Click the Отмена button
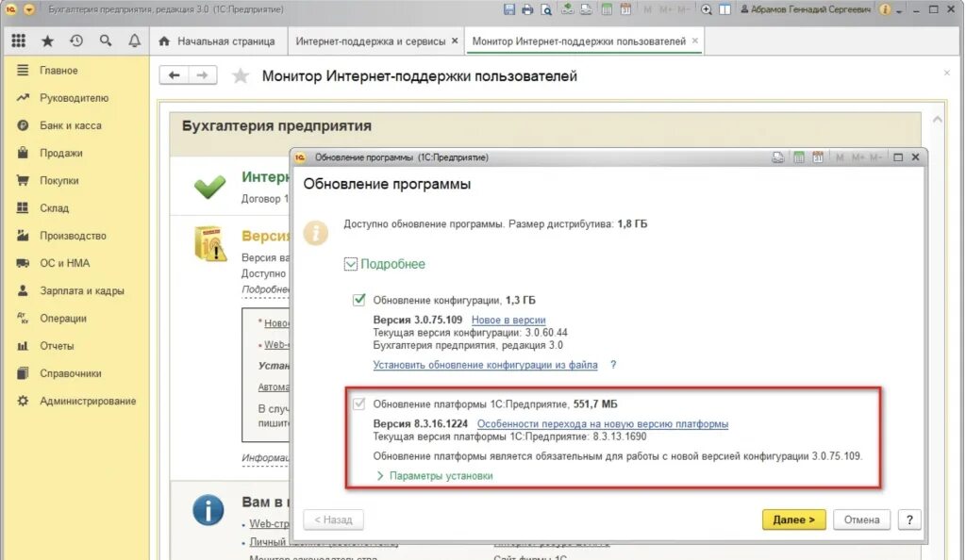The height and width of the screenshot is (560, 966). [861, 519]
